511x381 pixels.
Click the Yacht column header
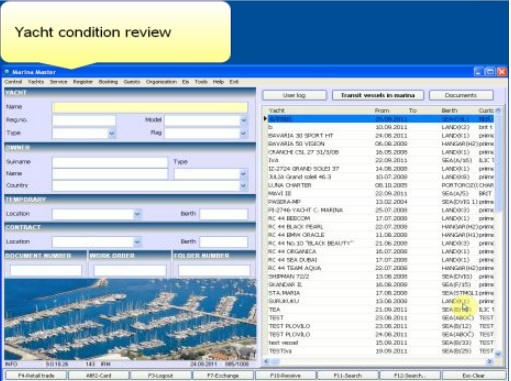click(277, 110)
